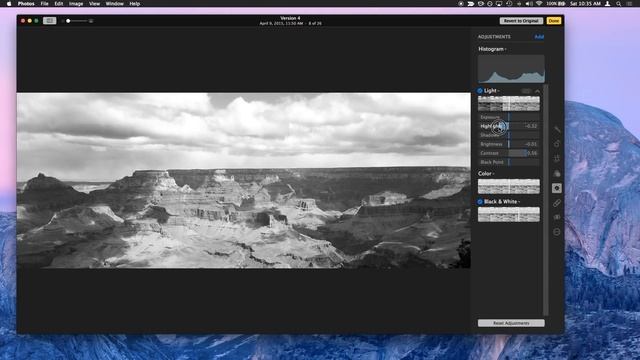Click the adjustments panel vertical scrollbar

[546, 200]
